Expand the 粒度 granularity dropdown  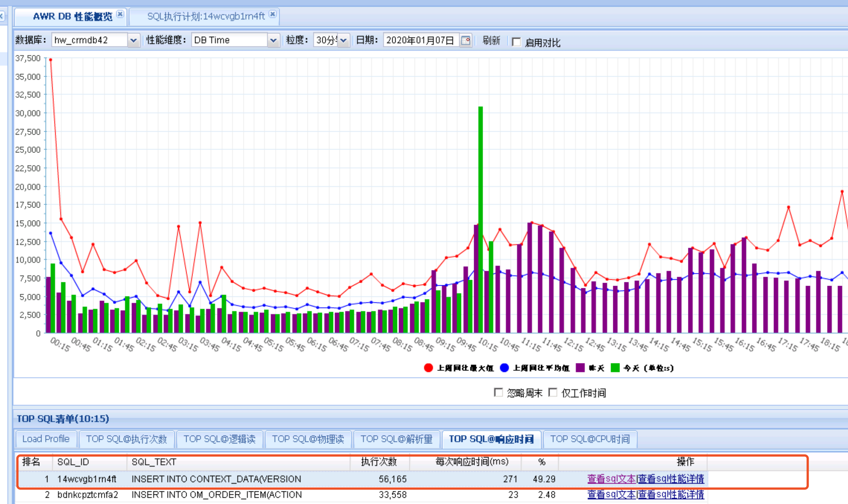(344, 40)
